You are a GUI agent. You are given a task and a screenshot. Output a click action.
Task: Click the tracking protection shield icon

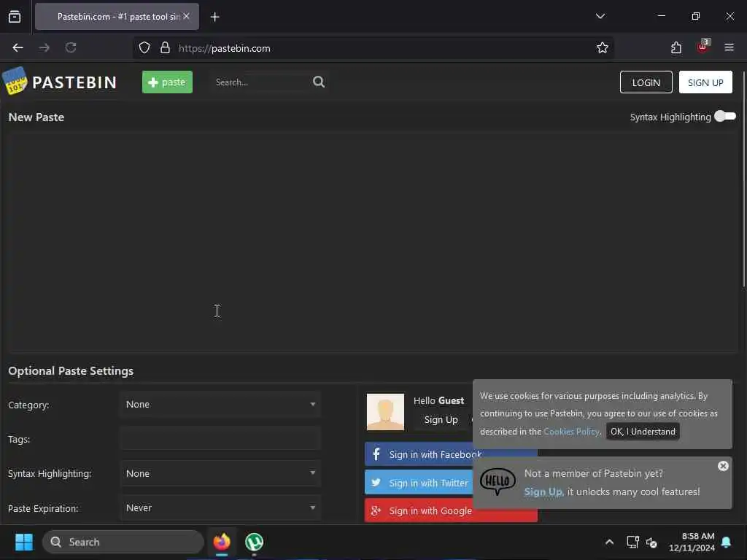coord(144,47)
